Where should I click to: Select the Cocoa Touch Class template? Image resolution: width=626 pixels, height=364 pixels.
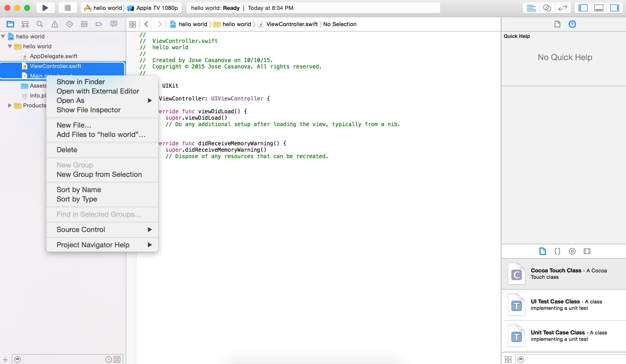[563, 274]
